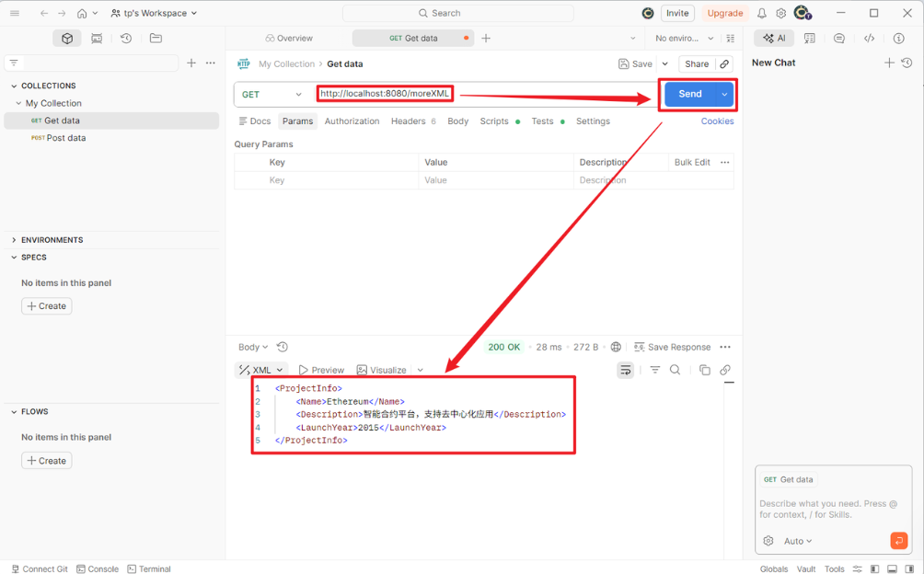Open the hamburger menu icon
This screenshot has width=924, height=574.
[15, 13]
